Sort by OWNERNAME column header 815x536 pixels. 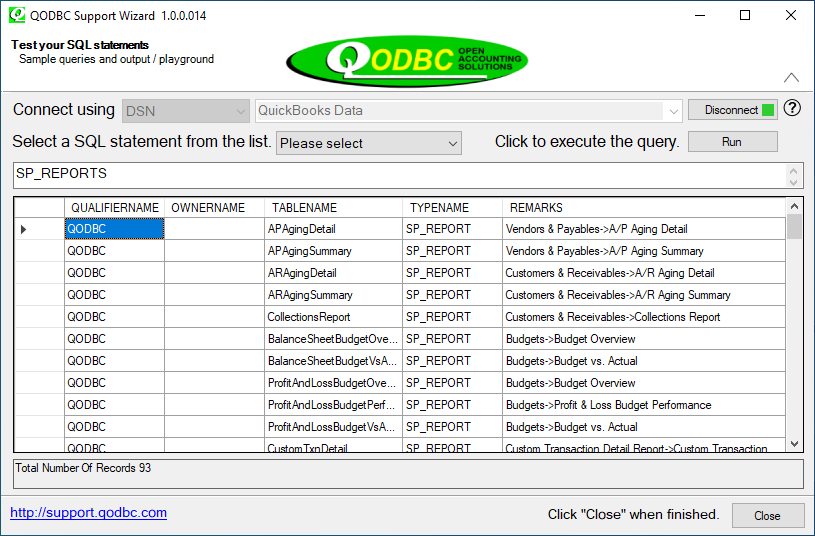point(214,207)
